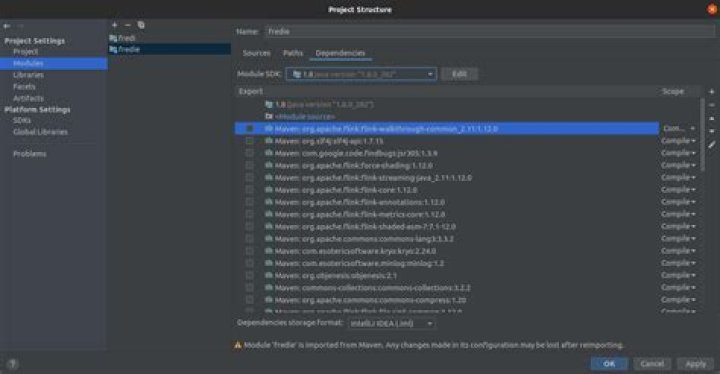Click the Module source folder icon
The width and height of the screenshot is (720, 374).
tap(269, 117)
